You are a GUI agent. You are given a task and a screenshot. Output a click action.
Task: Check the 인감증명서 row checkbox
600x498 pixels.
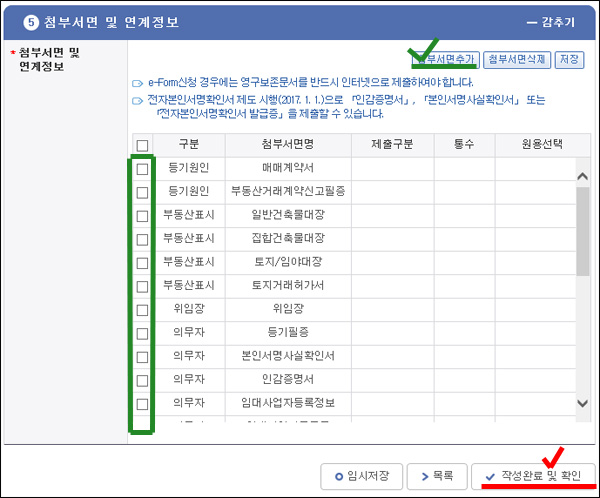tap(142, 380)
